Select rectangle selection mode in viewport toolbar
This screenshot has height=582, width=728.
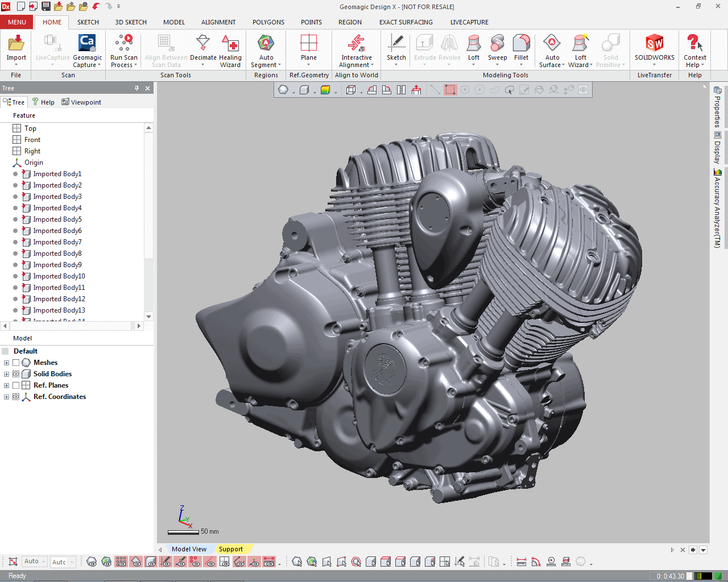tap(450, 90)
